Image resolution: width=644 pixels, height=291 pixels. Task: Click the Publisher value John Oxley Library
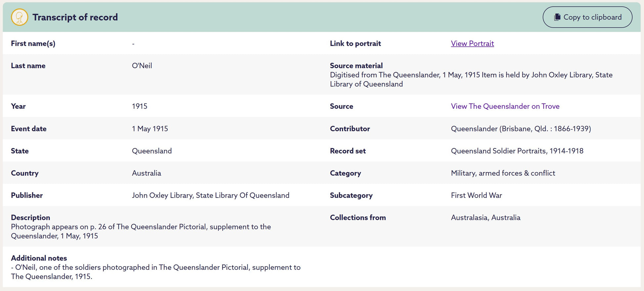(210, 195)
